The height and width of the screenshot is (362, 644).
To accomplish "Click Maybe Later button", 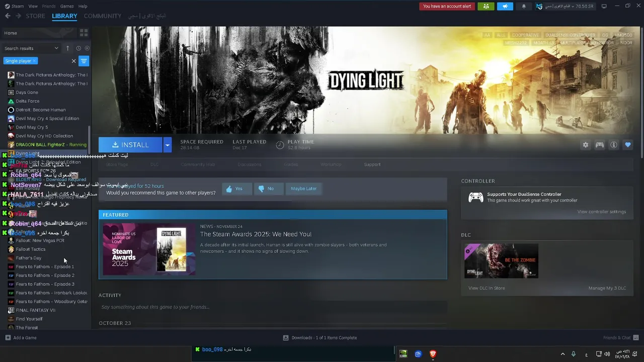I will point(304,189).
